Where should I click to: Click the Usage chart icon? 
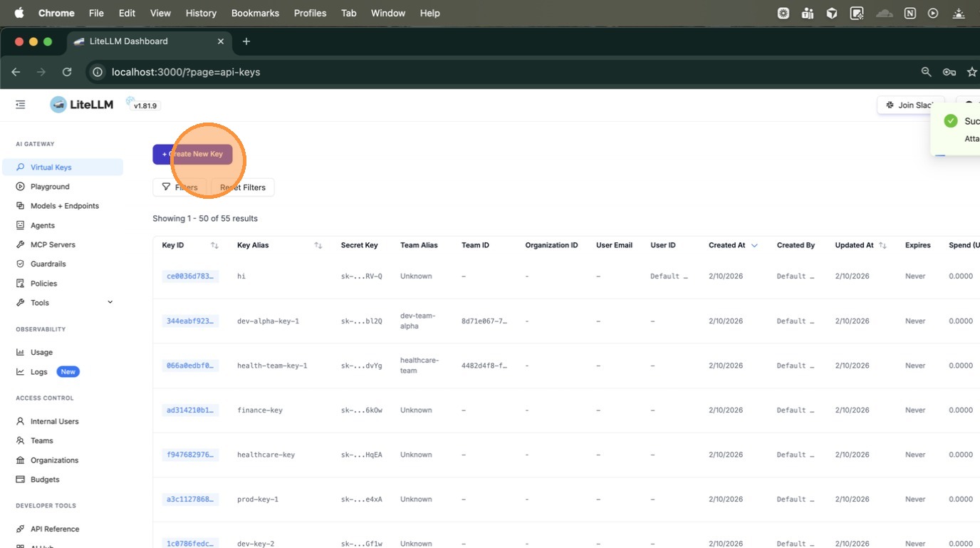pos(21,352)
